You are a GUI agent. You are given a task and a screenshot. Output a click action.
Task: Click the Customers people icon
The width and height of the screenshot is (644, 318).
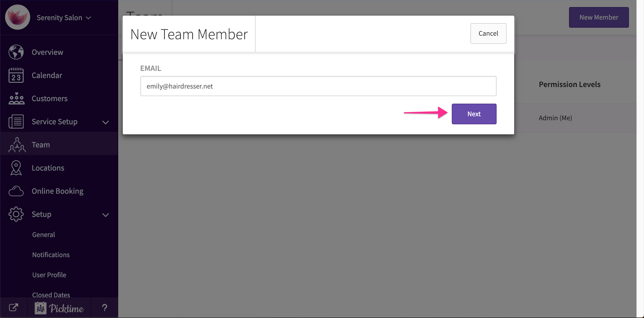point(16,98)
